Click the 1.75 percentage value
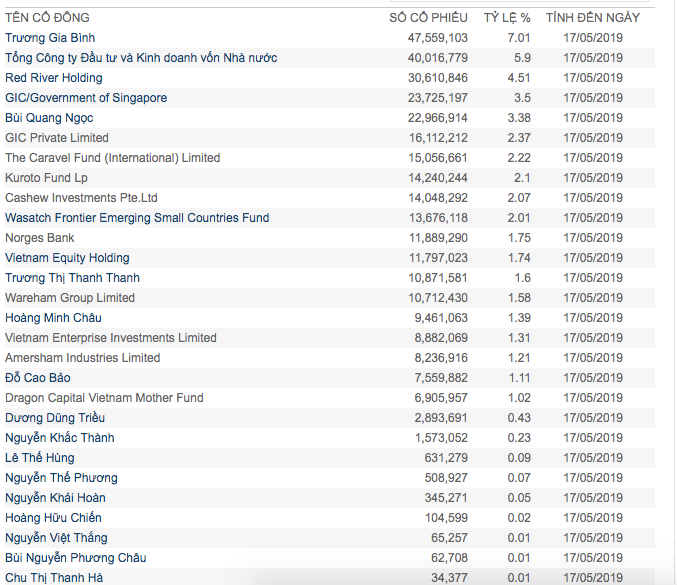The width and height of the screenshot is (677, 585). tap(519, 238)
